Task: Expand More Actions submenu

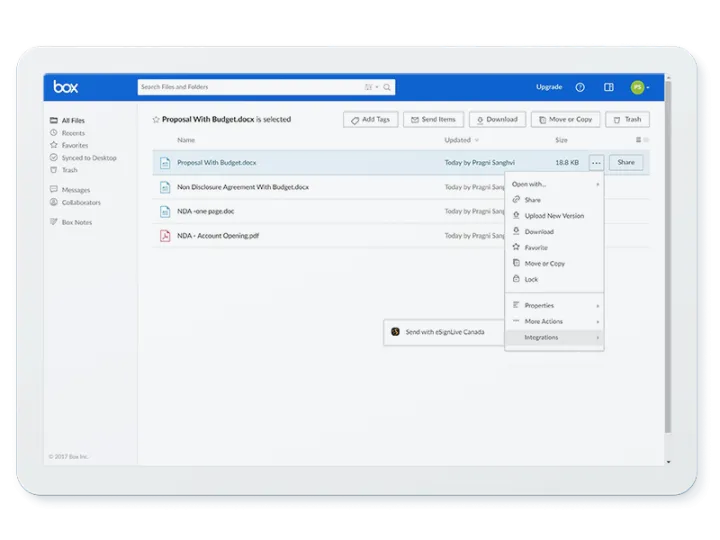Action: coord(554,321)
